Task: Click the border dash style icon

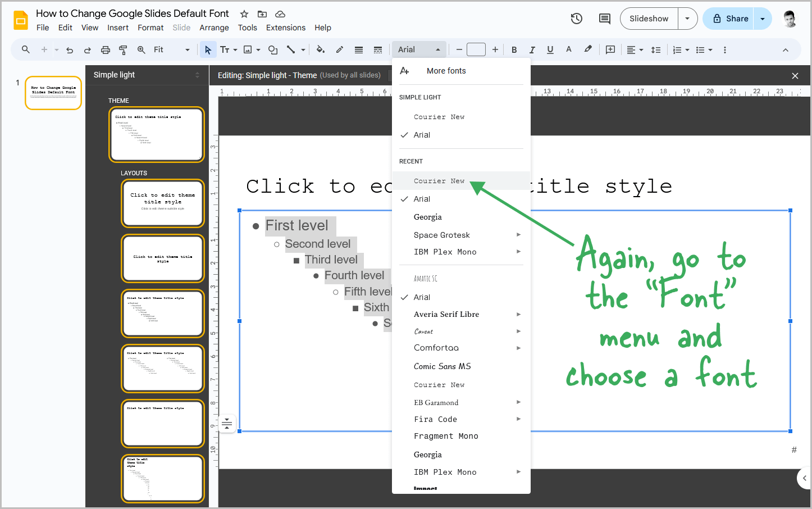Action: pos(378,50)
